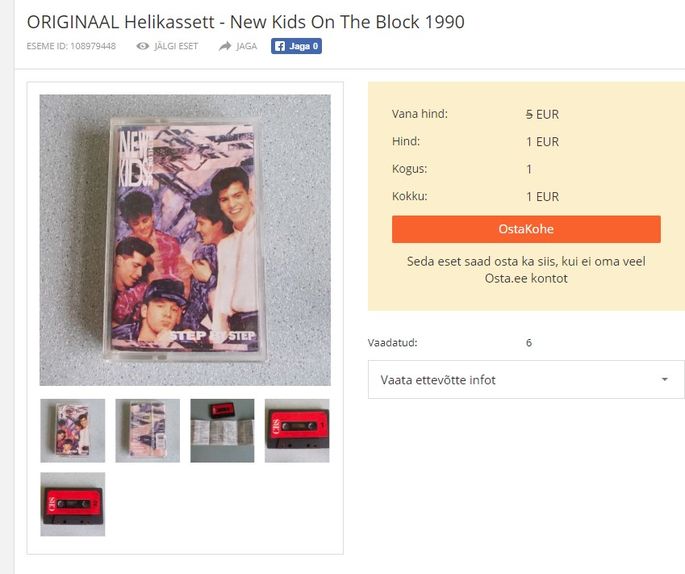
Task: Select the second thumbnail of cassette back
Action: pyautogui.click(x=148, y=430)
